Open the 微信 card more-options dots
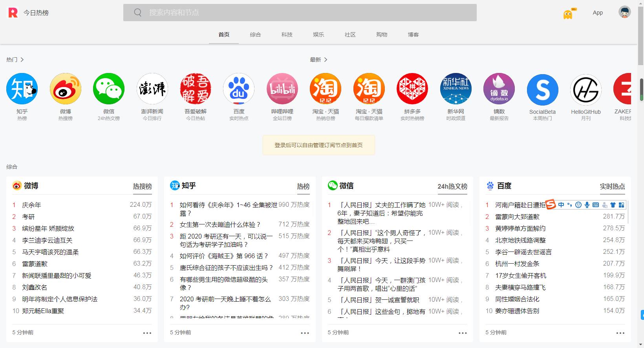644x348 pixels. 463,333
